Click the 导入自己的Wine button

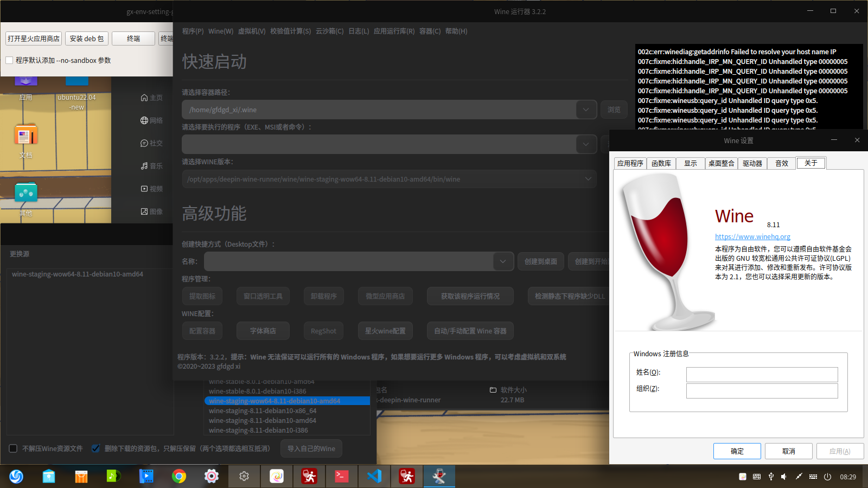coord(311,448)
